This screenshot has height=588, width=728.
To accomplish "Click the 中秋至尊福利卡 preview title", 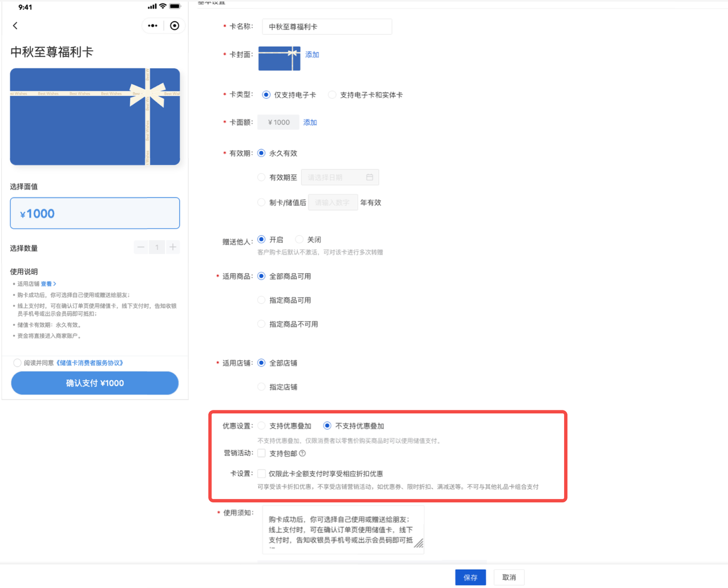I will (52, 52).
